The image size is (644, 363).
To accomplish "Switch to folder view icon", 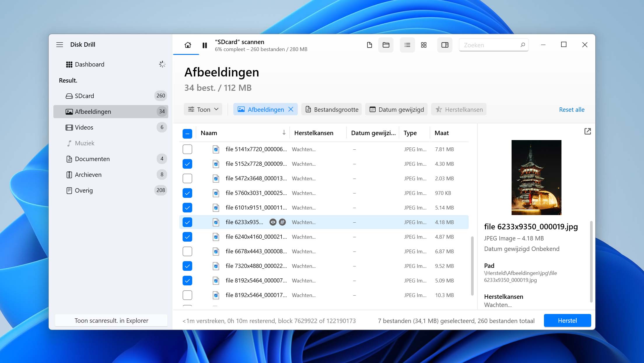I will pos(386,45).
